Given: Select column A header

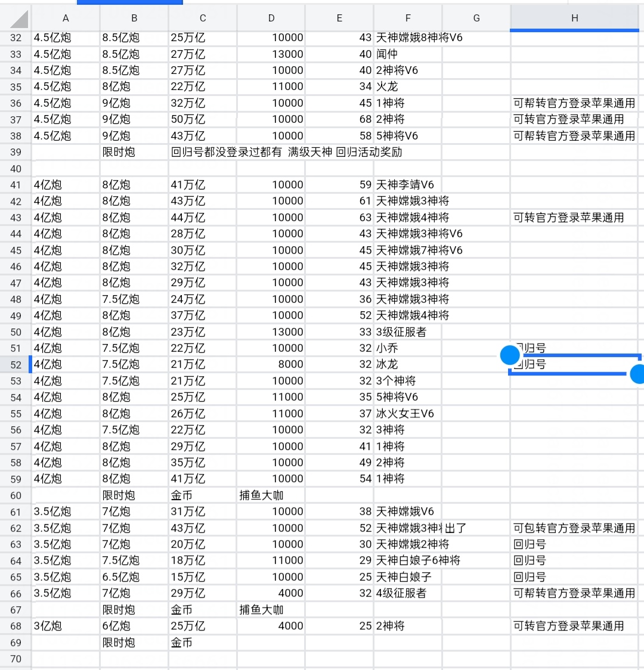Looking at the screenshot, I should [66, 18].
